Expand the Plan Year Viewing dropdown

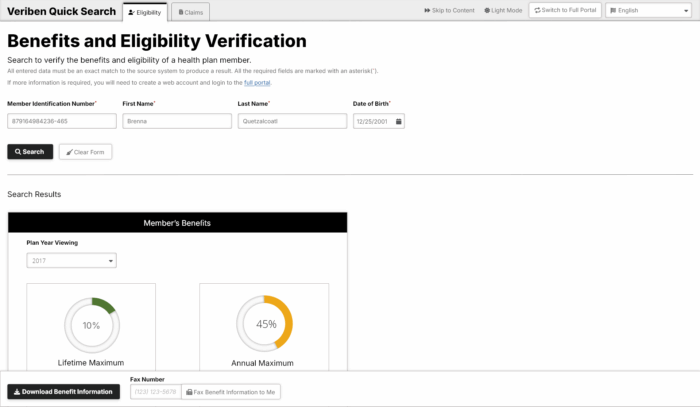71,261
